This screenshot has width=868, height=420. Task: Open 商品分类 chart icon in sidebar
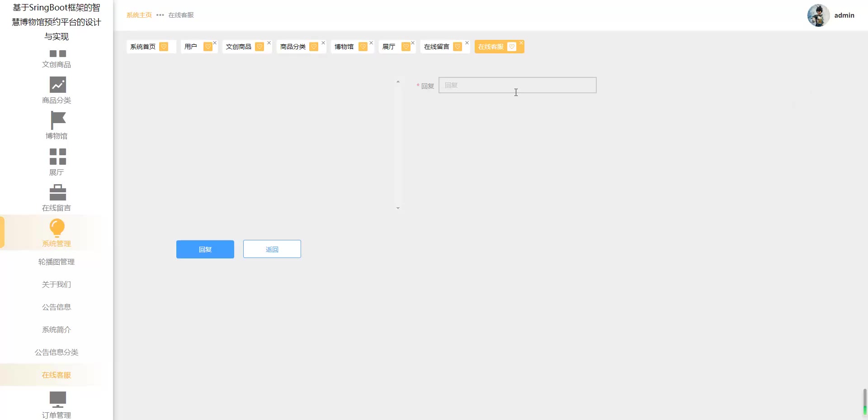click(57, 85)
